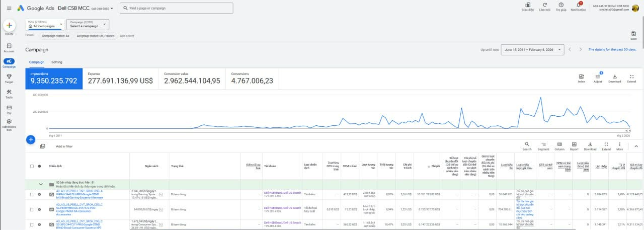
Task: Open Dell HSB Brand account link in first row
Action: [x=282, y=192]
